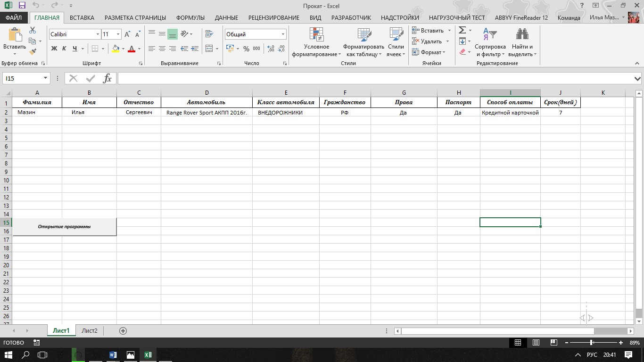
Task: Insert a function with the fx button
Action: (107, 79)
